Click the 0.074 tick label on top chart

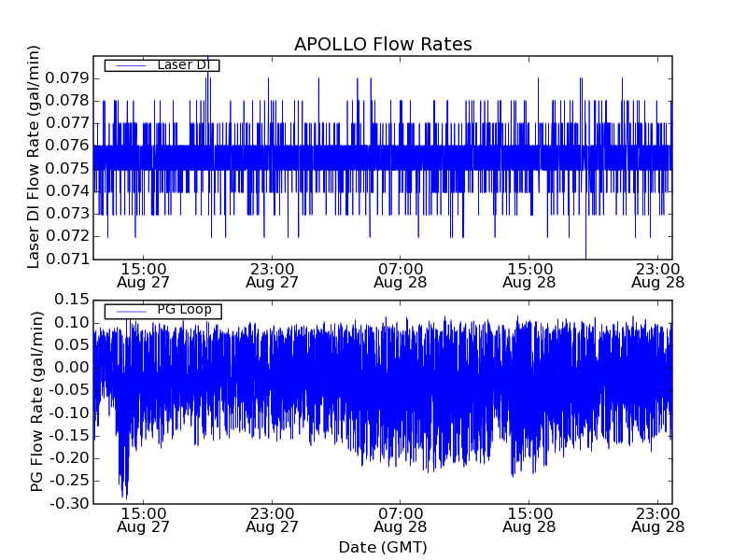pyautogui.click(x=67, y=191)
